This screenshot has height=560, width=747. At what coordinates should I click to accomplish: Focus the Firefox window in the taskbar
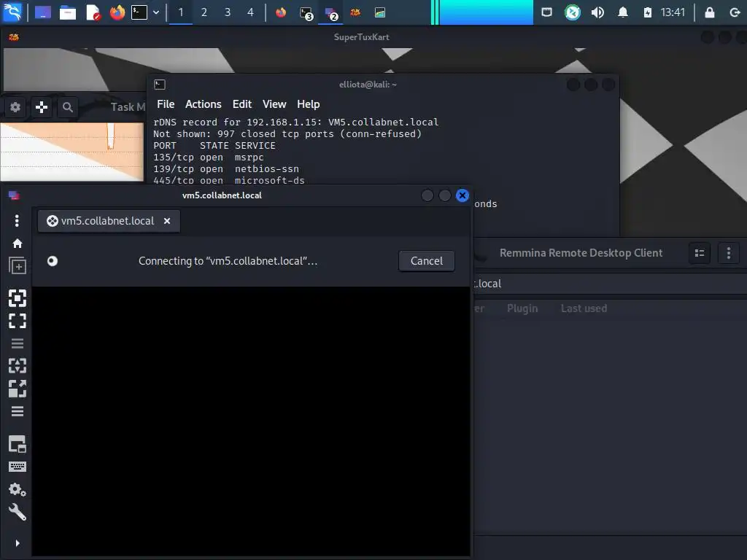pos(281,12)
